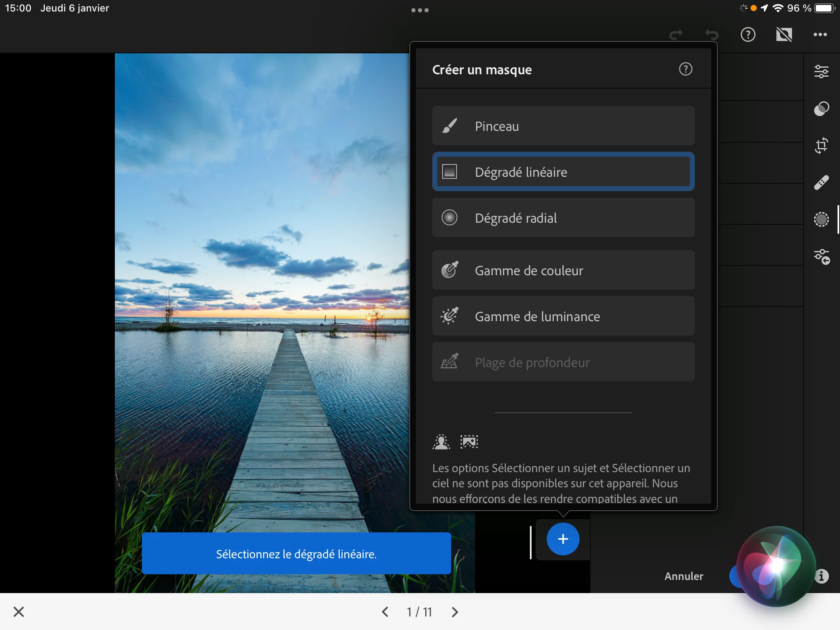Click the undo arrow in top toolbar
840x630 pixels.
tap(712, 34)
